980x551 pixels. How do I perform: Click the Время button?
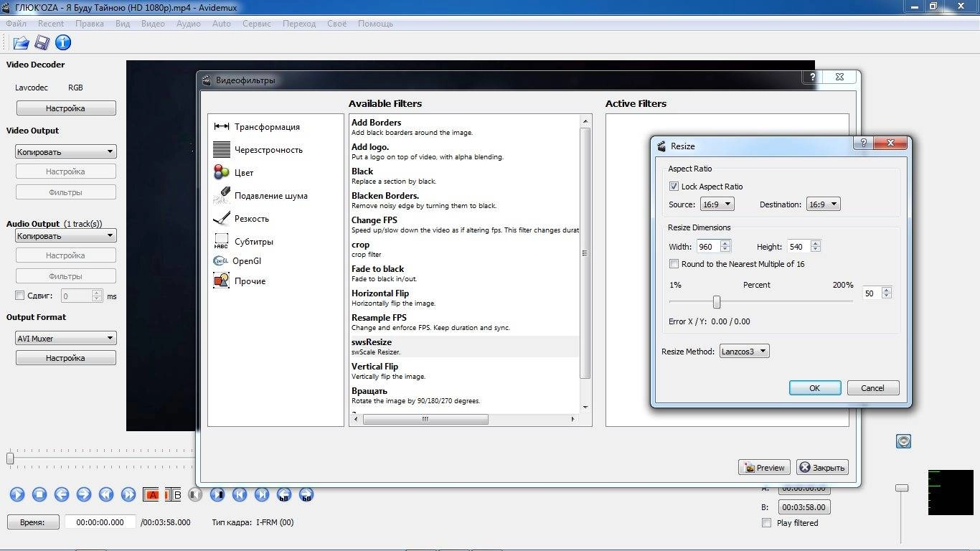tap(32, 522)
